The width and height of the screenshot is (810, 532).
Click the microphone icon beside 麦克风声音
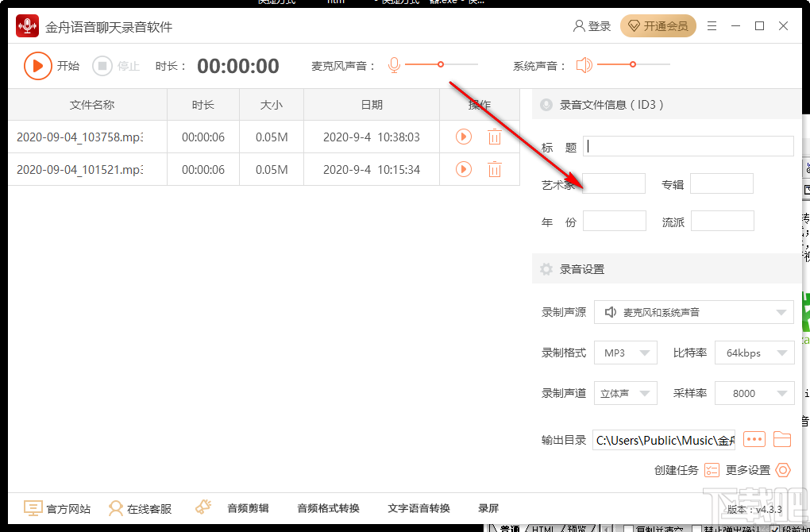point(394,65)
